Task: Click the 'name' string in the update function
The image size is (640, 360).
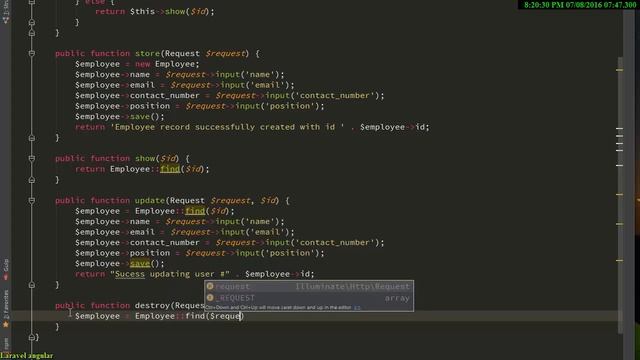Action: click(260, 222)
